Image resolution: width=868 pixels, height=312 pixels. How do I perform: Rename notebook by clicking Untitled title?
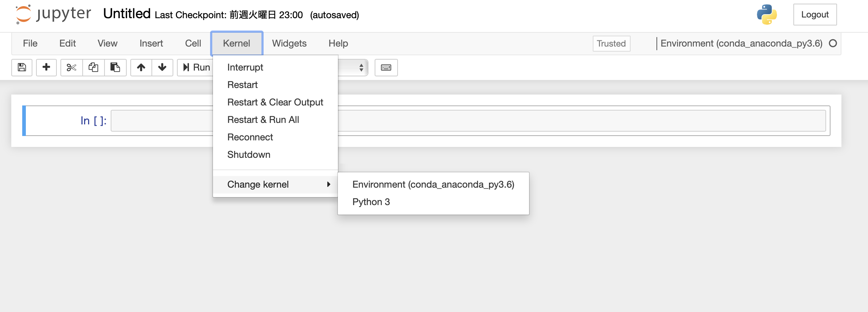[x=127, y=14]
